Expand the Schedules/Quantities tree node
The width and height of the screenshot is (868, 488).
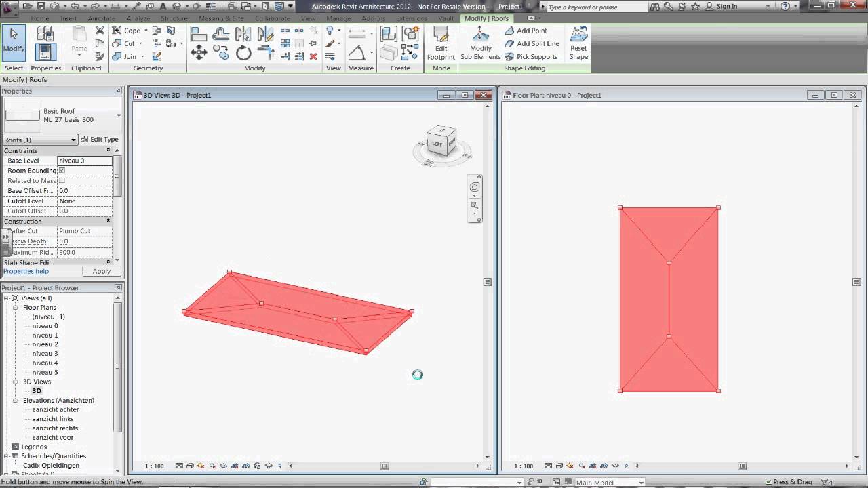pos(7,456)
